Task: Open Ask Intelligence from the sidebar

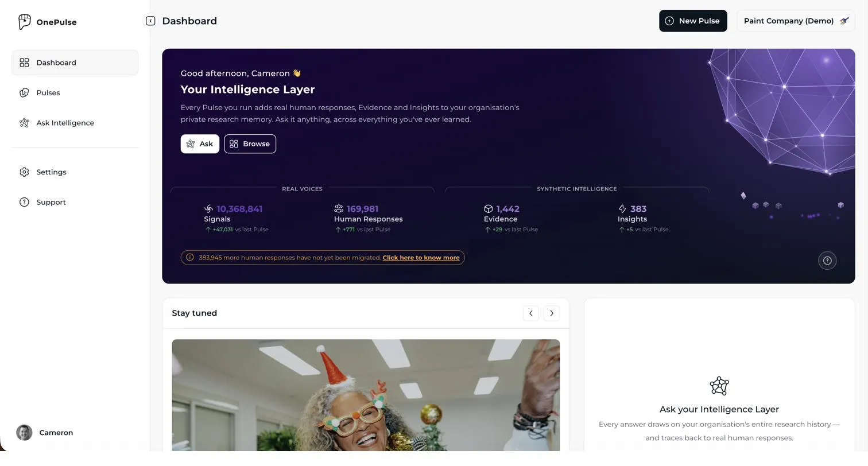Action: [x=75, y=123]
